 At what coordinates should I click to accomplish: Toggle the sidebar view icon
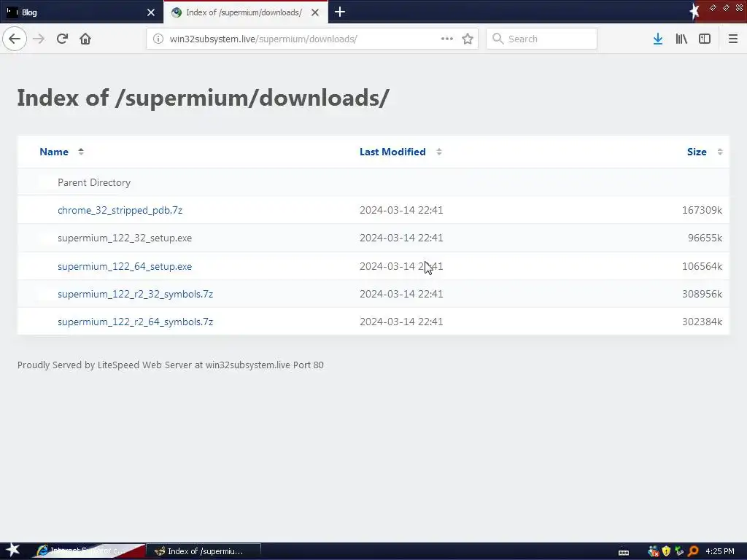(x=705, y=39)
